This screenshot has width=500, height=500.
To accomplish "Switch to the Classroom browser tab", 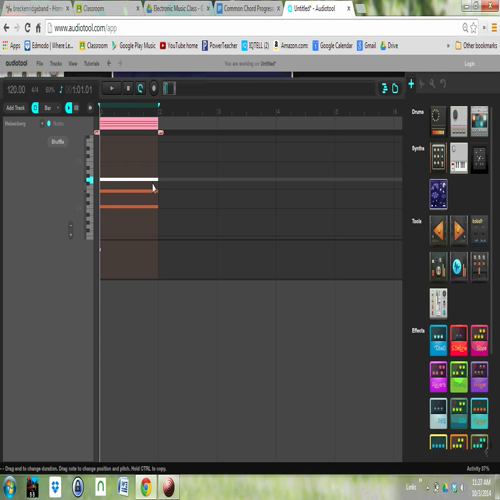I will point(107,8).
